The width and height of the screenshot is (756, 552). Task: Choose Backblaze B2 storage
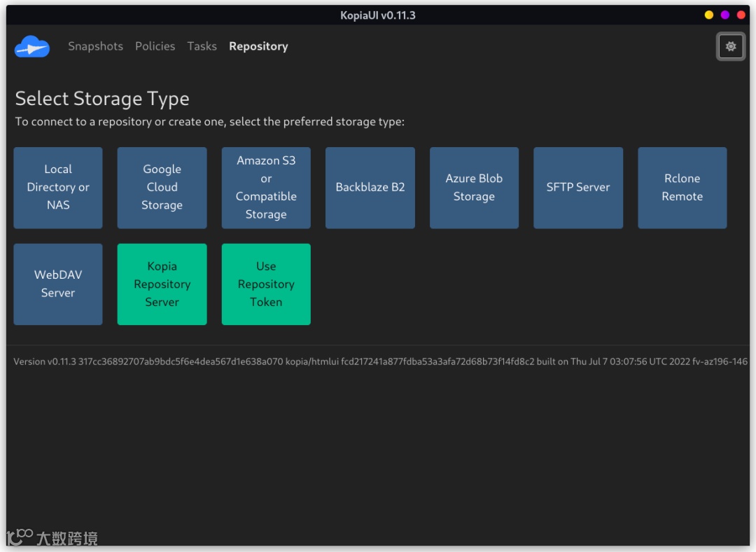coord(370,188)
